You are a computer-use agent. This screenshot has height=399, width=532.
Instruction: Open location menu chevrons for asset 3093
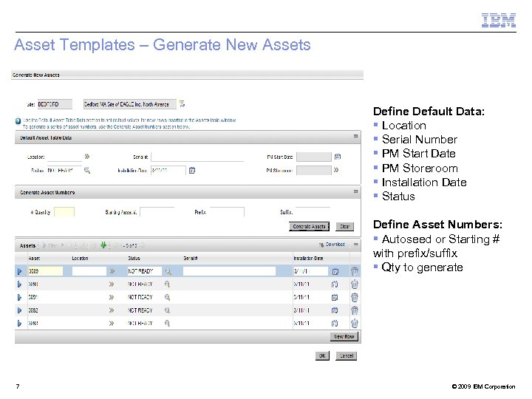[x=112, y=324]
